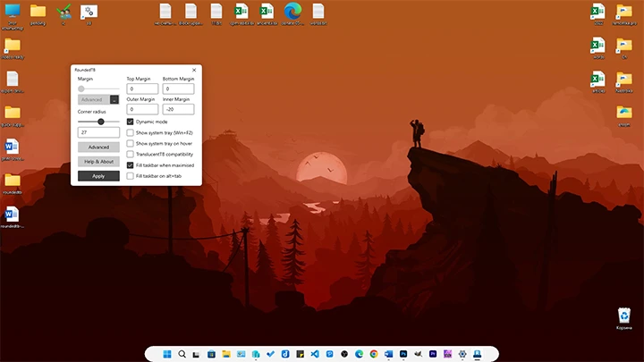
Task: Check Fill taskbar on alt+tab
Action: coord(131,176)
